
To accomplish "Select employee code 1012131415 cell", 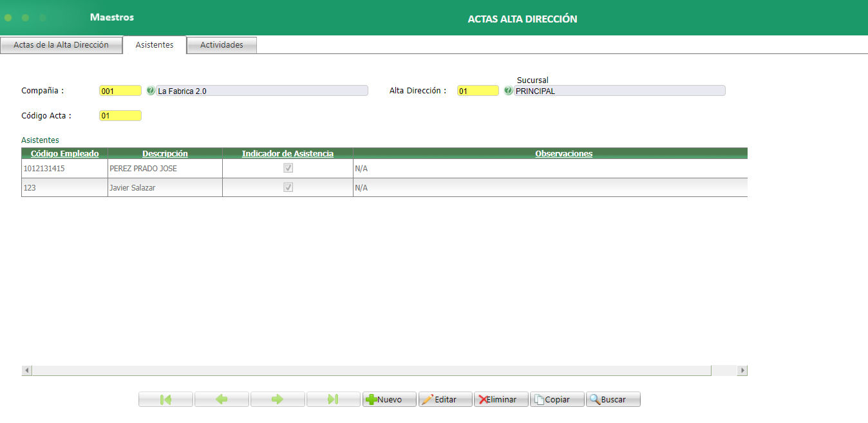I will [x=64, y=169].
